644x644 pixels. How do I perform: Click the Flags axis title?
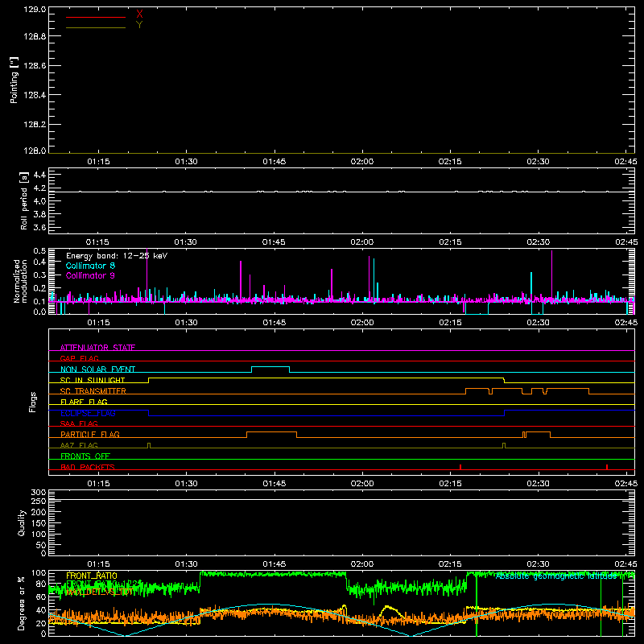32,402
